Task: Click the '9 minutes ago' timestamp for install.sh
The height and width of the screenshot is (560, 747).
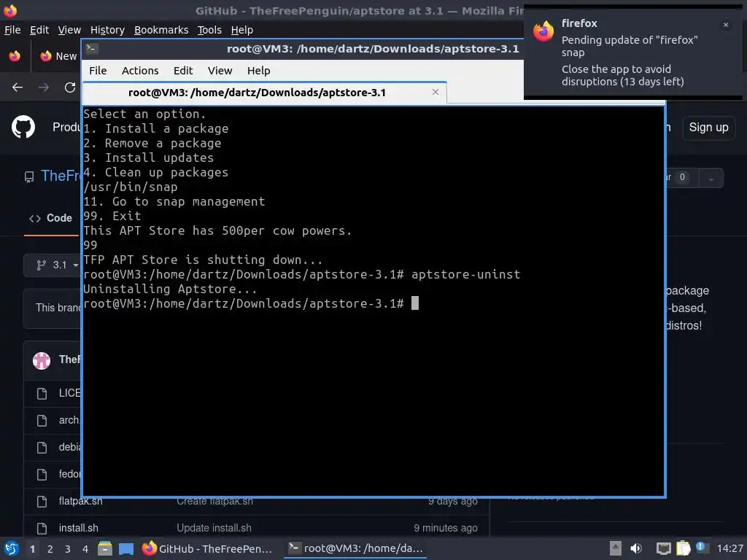Action: click(446, 528)
